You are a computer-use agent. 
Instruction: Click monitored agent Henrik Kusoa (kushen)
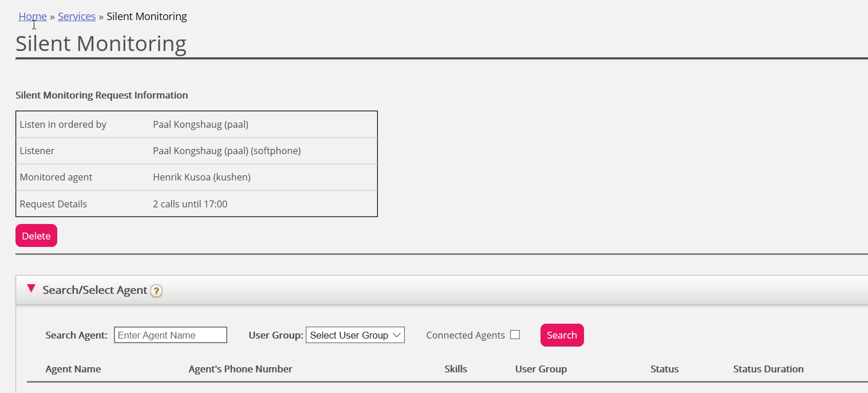202,177
